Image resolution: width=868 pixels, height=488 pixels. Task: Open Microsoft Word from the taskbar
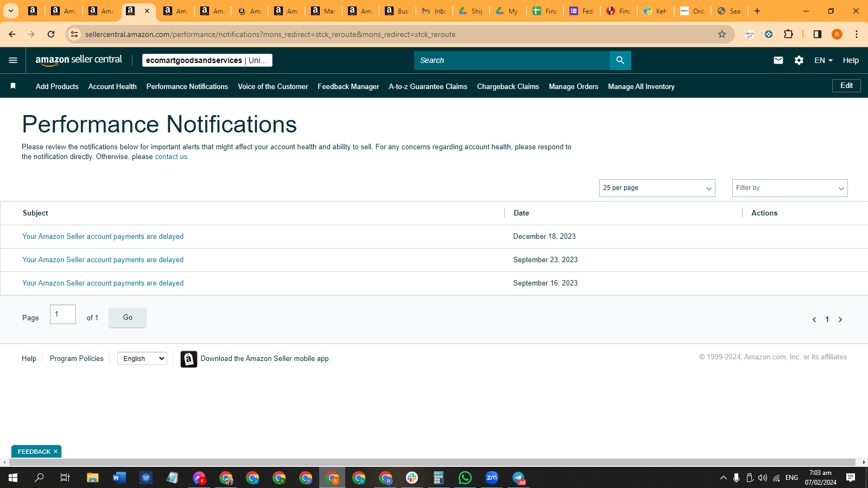click(119, 478)
